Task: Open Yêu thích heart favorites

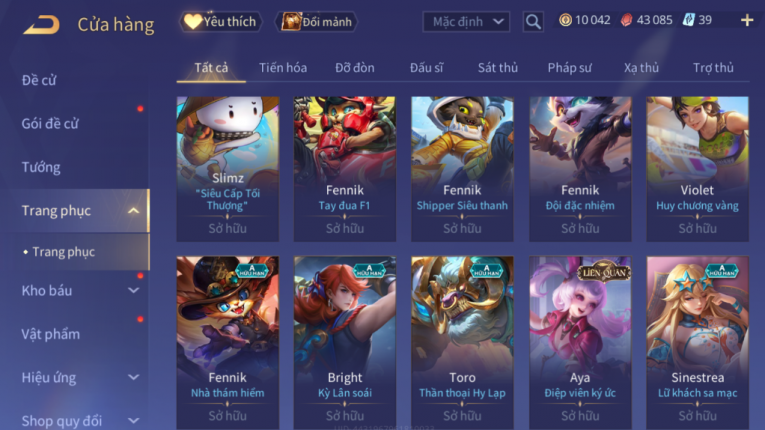Action: pyautogui.click(x=221, y=22)
